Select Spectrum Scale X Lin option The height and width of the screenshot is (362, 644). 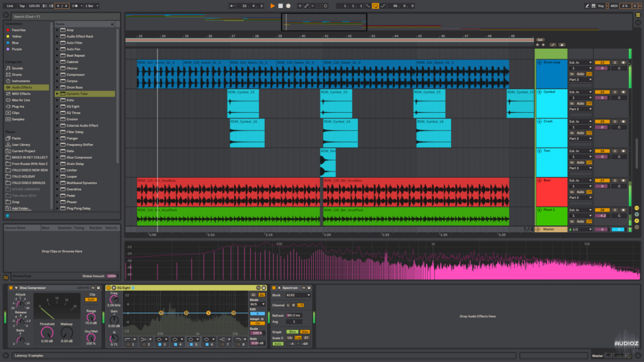(290, 338)
